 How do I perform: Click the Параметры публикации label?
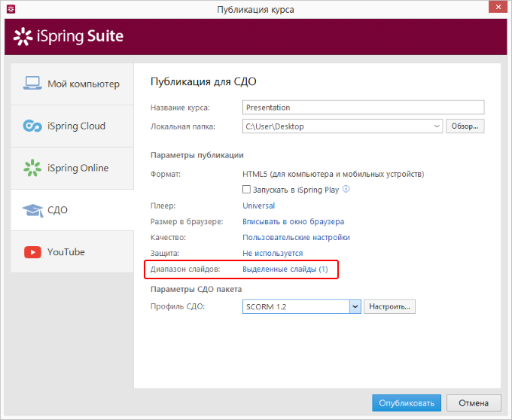[x=197, y=155]
